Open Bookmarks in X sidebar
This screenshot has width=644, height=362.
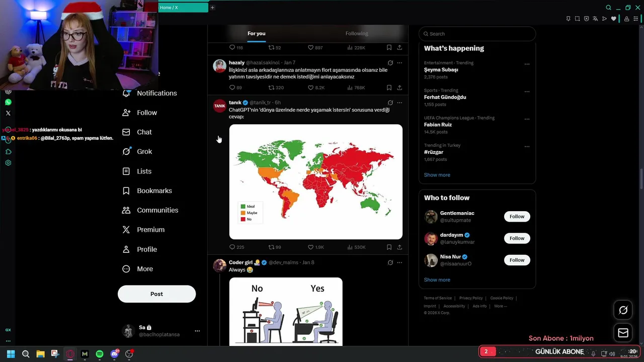147,191
